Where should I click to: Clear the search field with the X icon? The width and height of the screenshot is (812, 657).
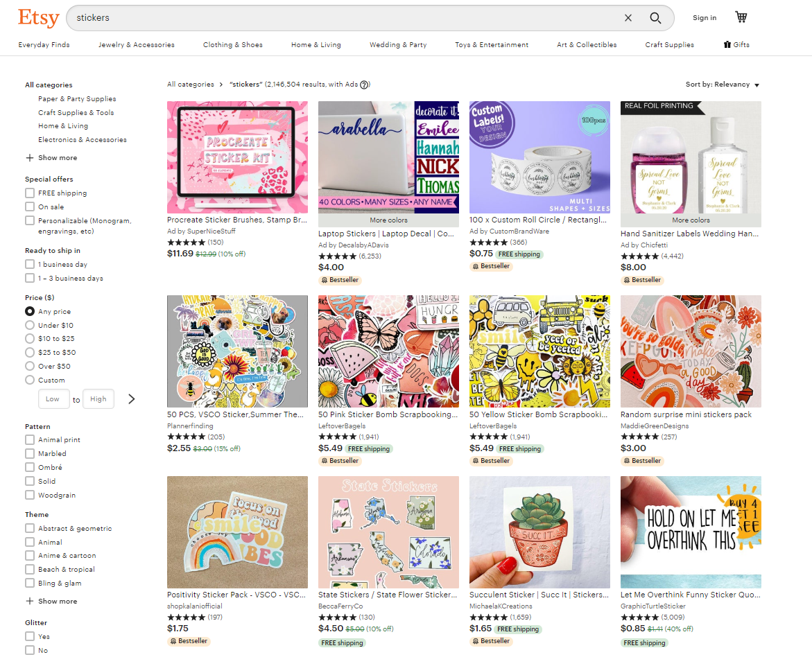point(628,18)
